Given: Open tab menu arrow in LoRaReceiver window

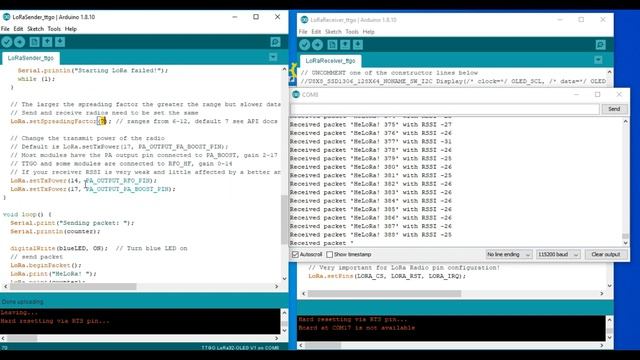Looking at the screenshot, I should tap(598, 60).
